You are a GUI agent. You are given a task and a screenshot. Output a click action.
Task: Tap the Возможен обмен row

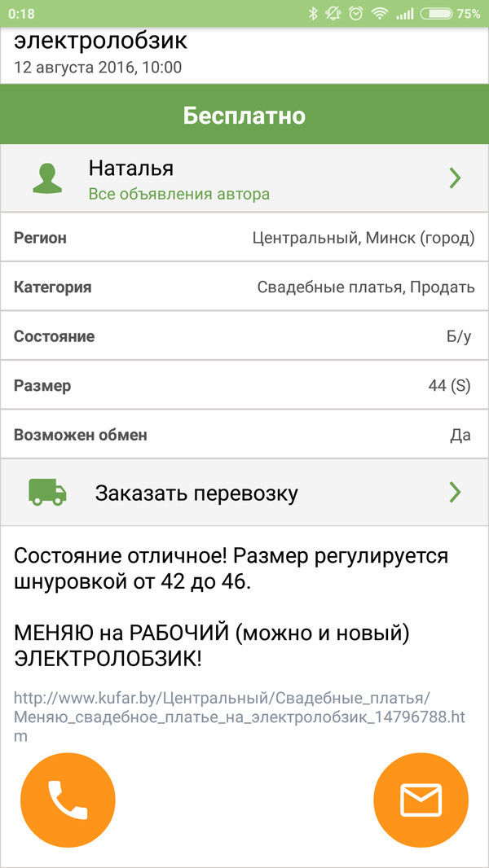[x=244, y=434]
